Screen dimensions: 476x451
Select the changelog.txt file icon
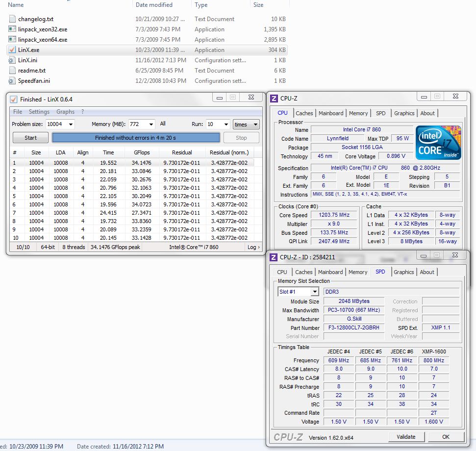[x=12, y=19]
